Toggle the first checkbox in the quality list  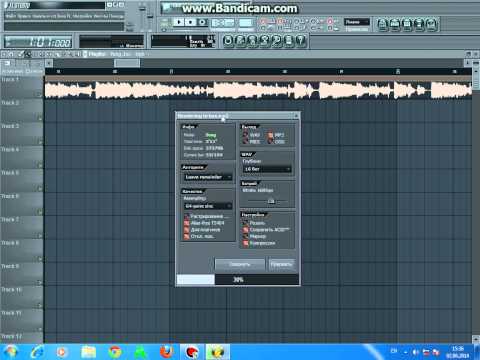187,216
